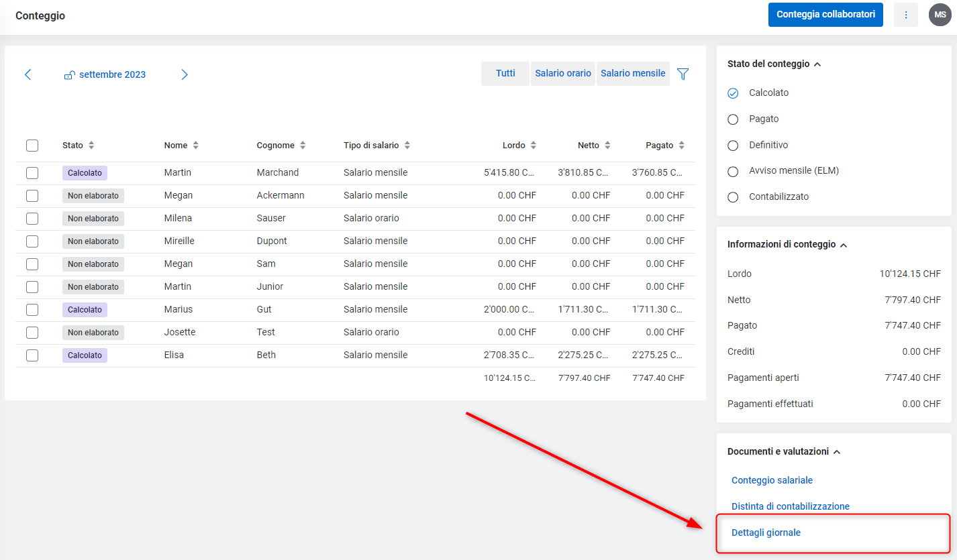Image resolution: width=957 pixels, height=560 pixels.
Task: Click the 10'124.15 total in table footer
Action: [509, 378]
